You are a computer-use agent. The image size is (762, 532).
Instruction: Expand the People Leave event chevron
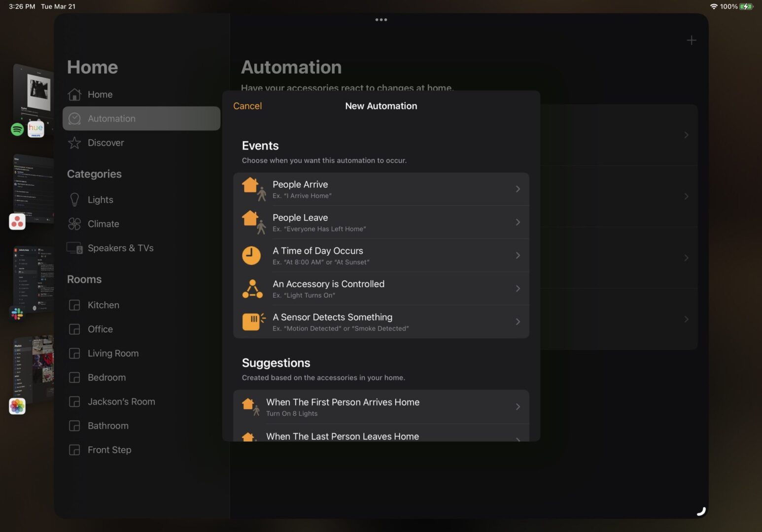[x=518, y=222]
